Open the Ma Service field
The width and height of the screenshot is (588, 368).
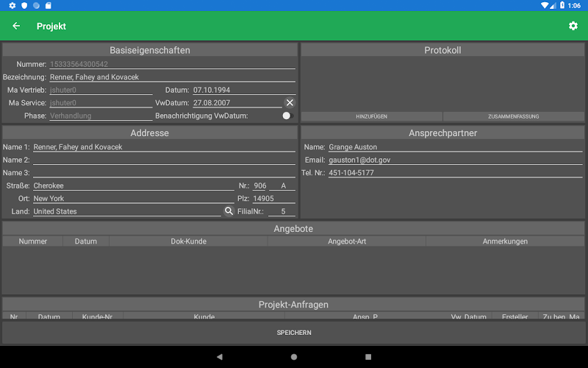(101, 103)
